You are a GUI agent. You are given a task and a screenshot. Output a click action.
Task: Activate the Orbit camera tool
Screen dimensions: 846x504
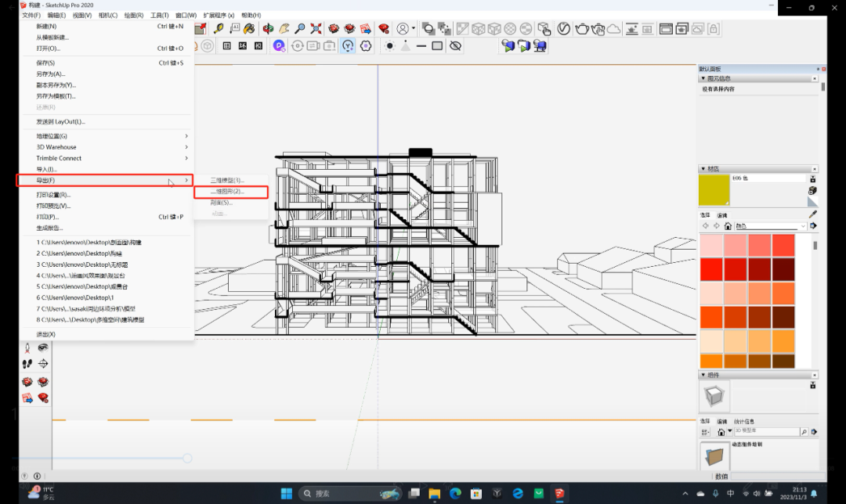(x=268, y=29)
